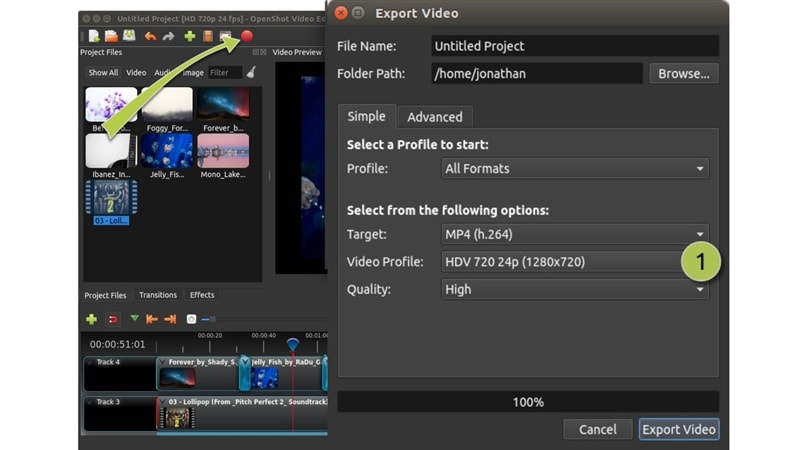This screenshot has width=800, height=450.
Task: Open the Transitions tab
Action: click(x=158, y=295)
